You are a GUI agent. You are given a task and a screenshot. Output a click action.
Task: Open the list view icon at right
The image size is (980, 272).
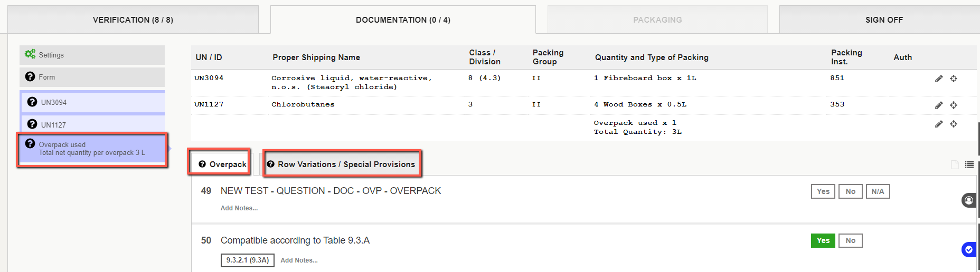[x=969, y=164]
